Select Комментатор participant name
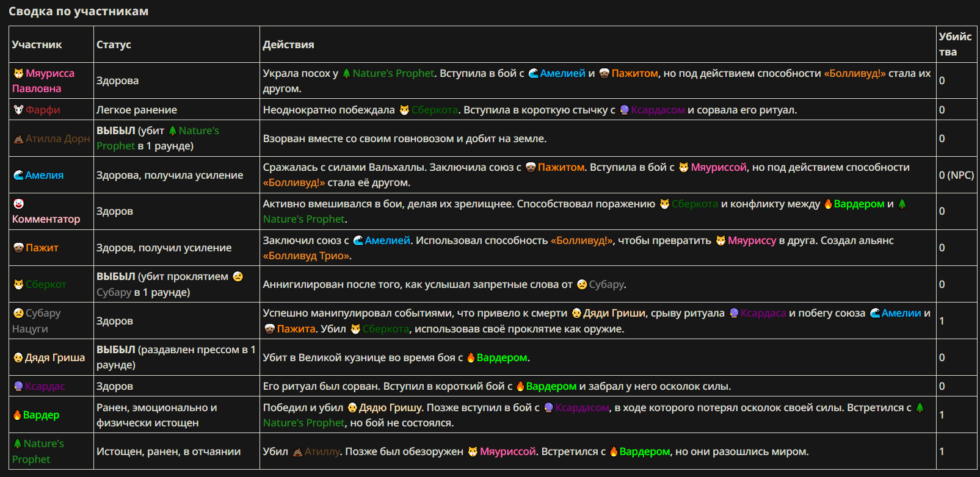The image size is (980, 477). pyautogui.click(x=46, y=219)
